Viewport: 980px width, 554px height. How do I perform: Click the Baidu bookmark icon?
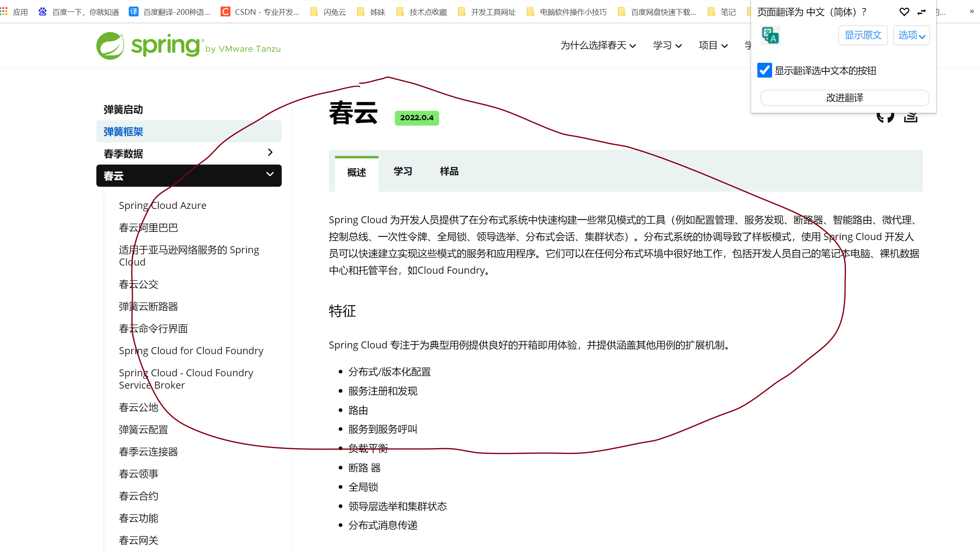pos(42,11)
